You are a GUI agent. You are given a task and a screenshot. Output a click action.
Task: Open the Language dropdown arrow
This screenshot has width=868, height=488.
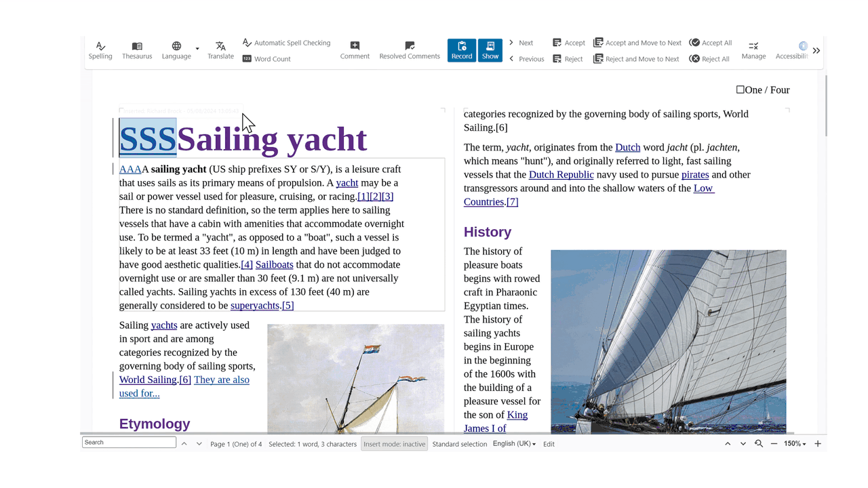pyautogui.click(x=197, y=49)
